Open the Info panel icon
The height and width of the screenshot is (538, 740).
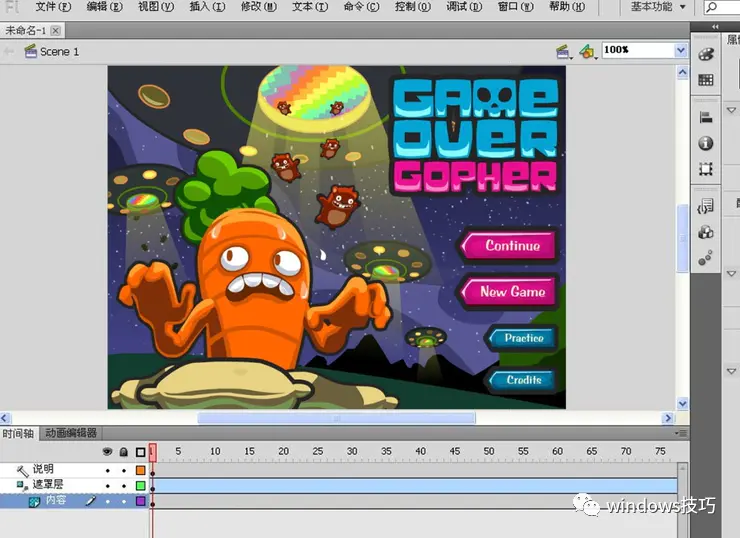tap(706, 144)
